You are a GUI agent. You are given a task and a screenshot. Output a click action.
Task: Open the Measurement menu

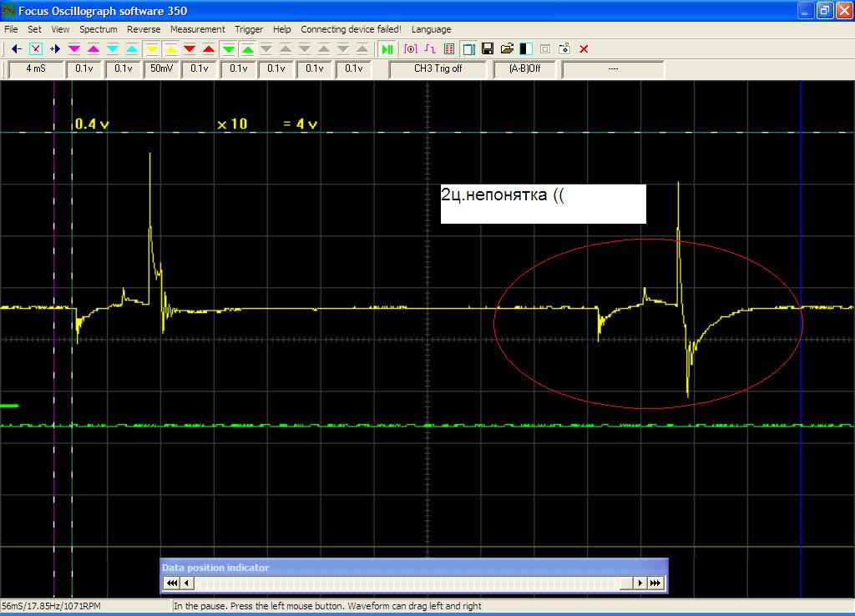[x=197, y=29]
